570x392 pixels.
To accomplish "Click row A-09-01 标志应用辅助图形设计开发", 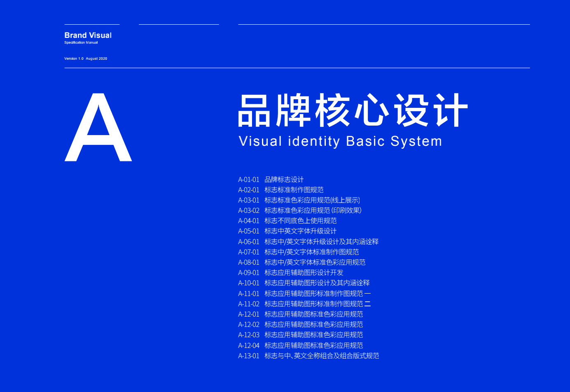I will pos(291,273).
